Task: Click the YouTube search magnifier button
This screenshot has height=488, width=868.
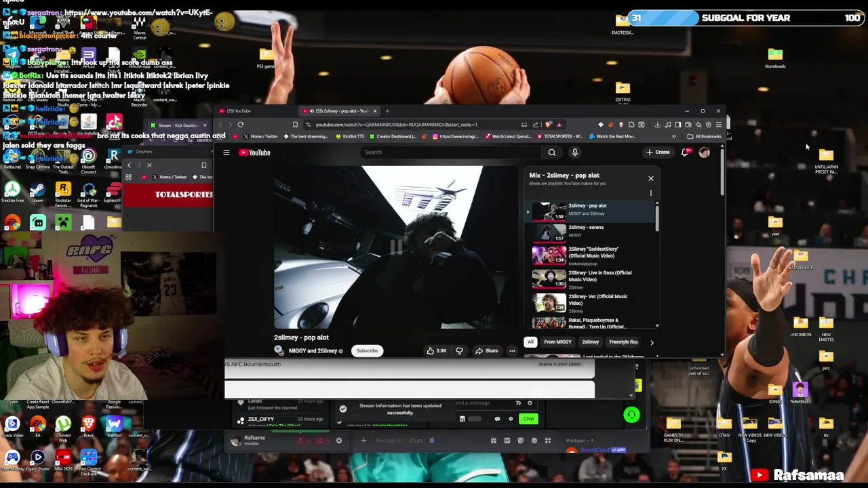Action: (552, 152)
